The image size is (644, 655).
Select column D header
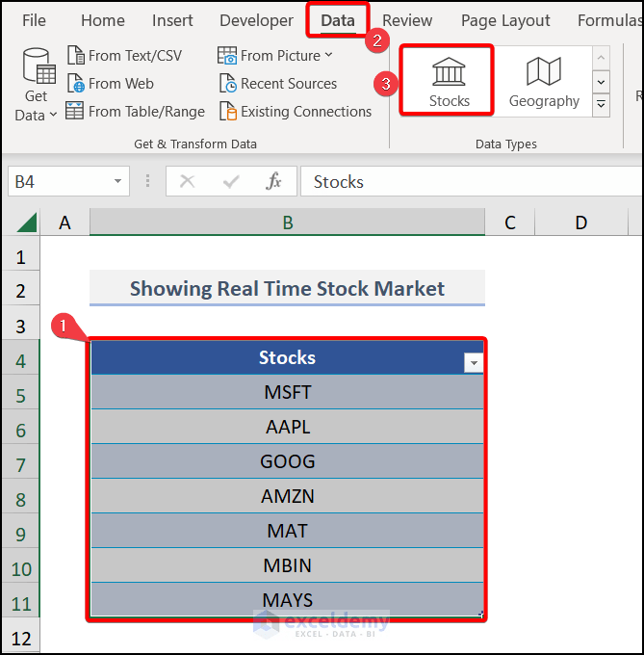[x=581, y=223]
